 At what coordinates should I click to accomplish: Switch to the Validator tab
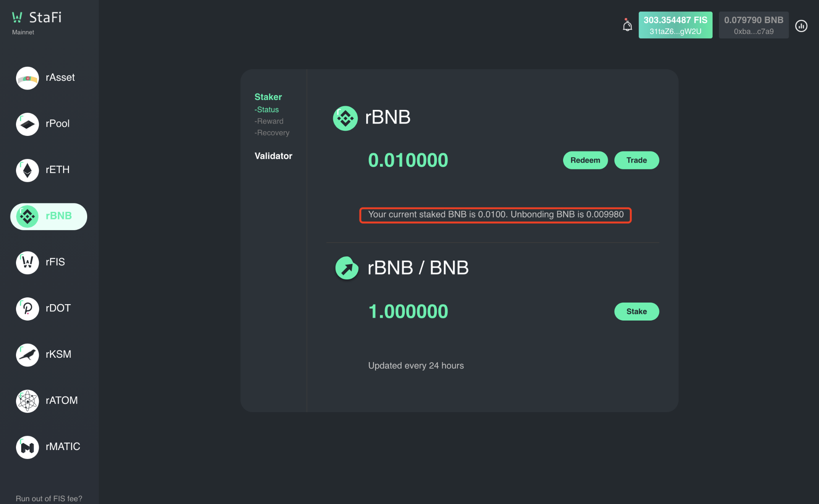click(x=273, y=156)
